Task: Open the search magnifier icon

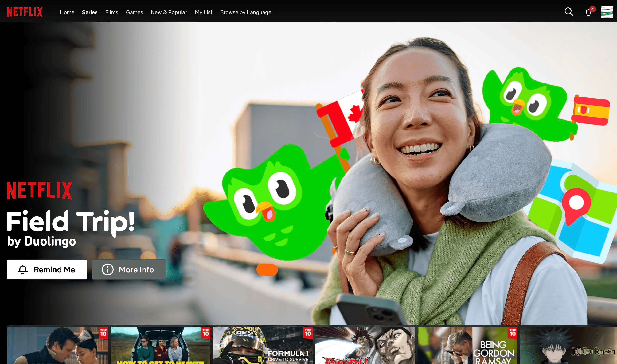Action: pos(569,12)
